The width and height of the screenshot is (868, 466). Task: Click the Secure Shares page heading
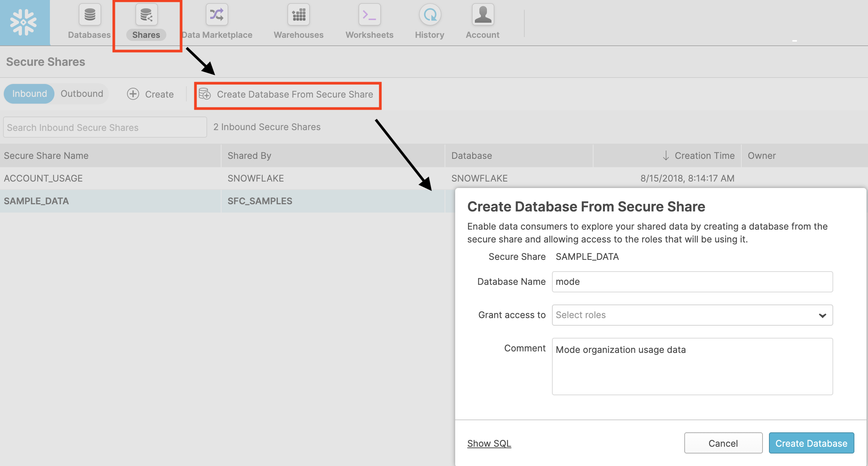coord(46,62)
